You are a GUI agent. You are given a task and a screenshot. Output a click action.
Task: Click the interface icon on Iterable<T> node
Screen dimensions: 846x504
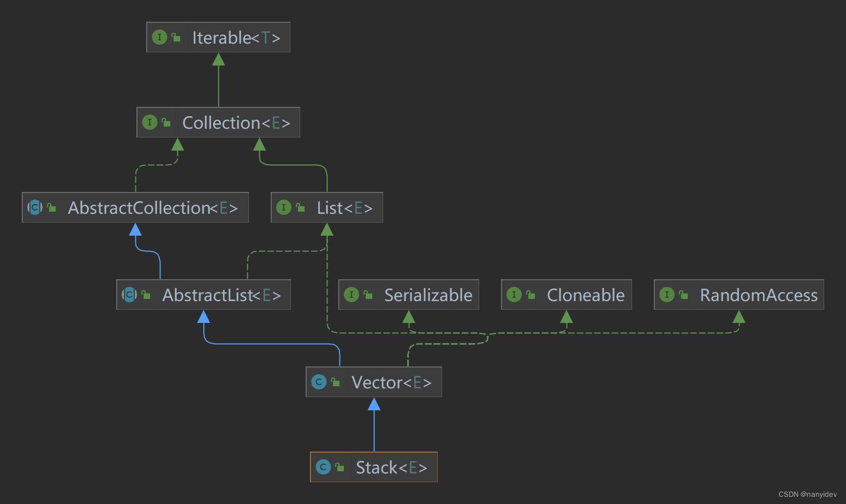[159, 37]
